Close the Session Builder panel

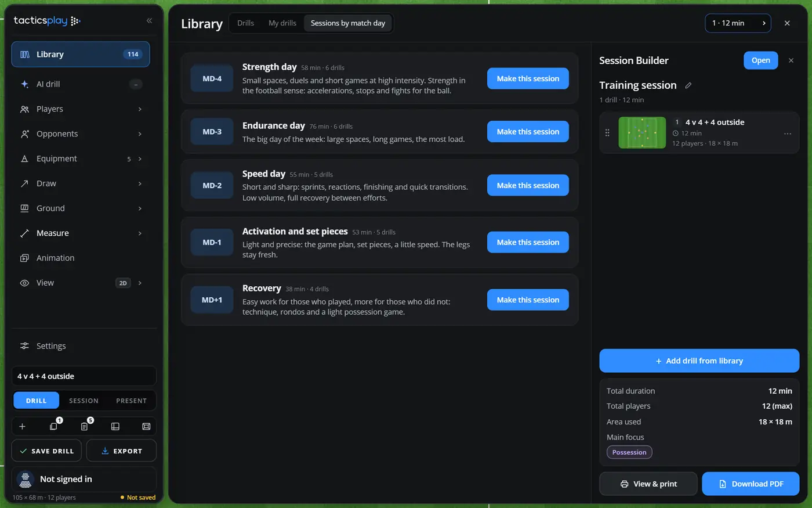click(x=791, y=60)
